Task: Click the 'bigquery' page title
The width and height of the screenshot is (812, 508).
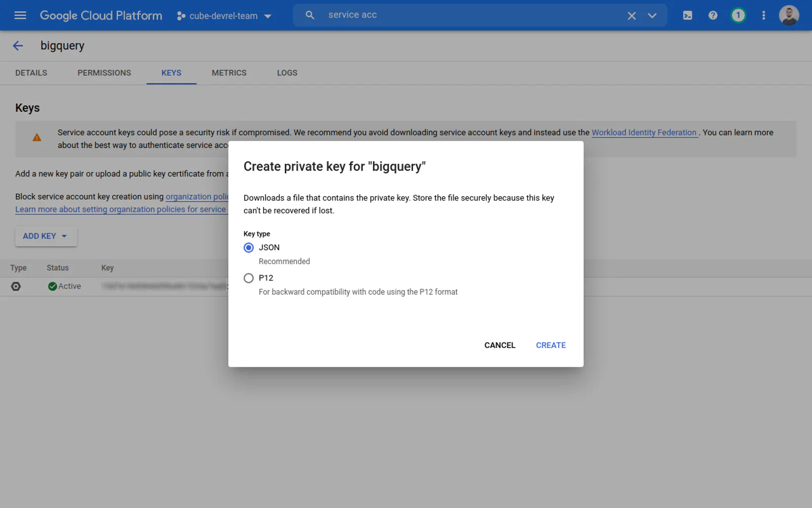Action: tap(62, 46)
